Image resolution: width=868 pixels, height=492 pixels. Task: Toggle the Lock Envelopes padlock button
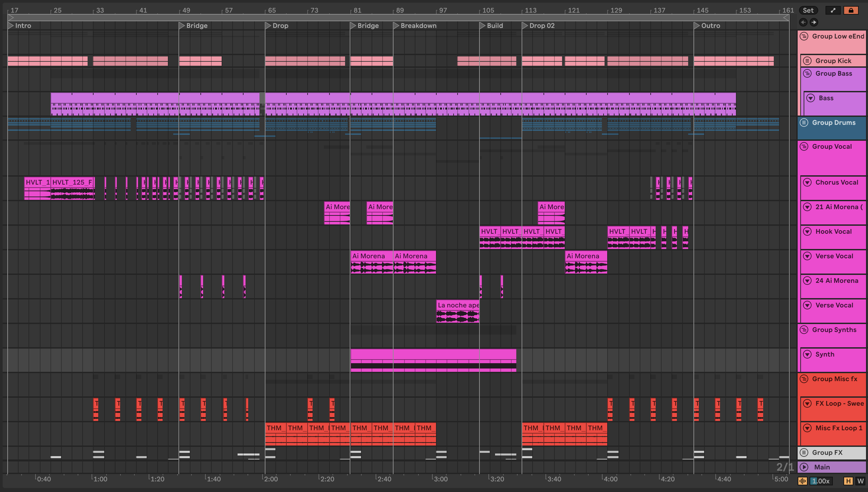(851, 11)
